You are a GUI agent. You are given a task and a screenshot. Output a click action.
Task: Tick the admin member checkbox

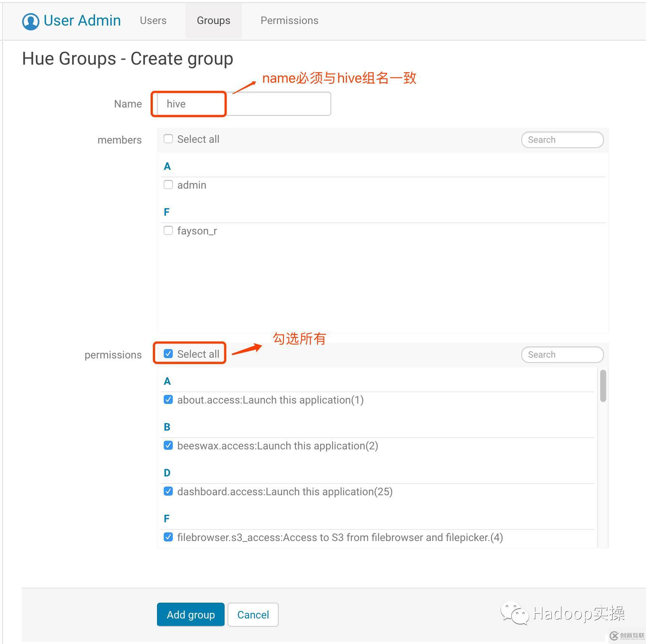click(x=168, y=185)
